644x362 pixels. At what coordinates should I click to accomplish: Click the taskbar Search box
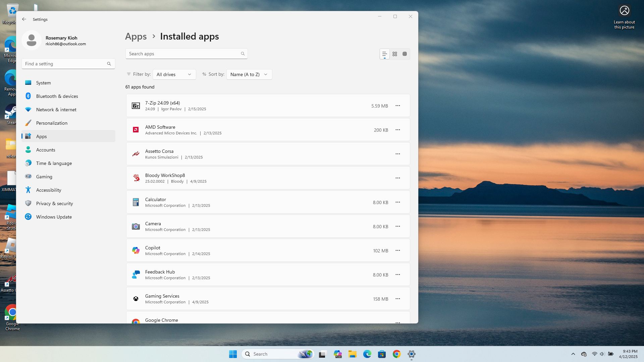[278, 354]
